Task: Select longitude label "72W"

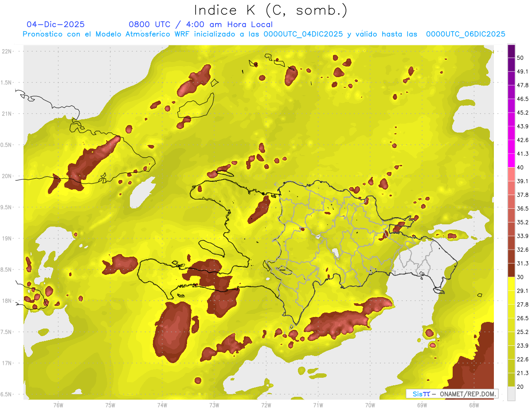Action: [266, 405]
